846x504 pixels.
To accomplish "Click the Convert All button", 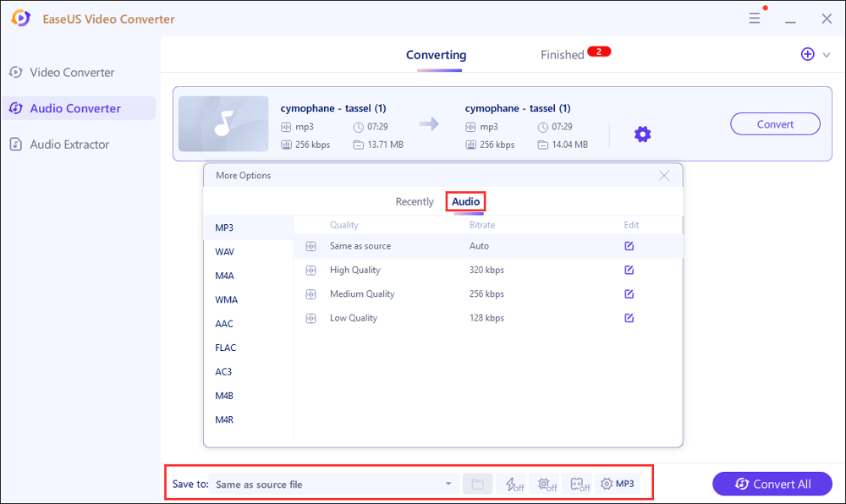I will pyautogui.click(x=772, y=484).
